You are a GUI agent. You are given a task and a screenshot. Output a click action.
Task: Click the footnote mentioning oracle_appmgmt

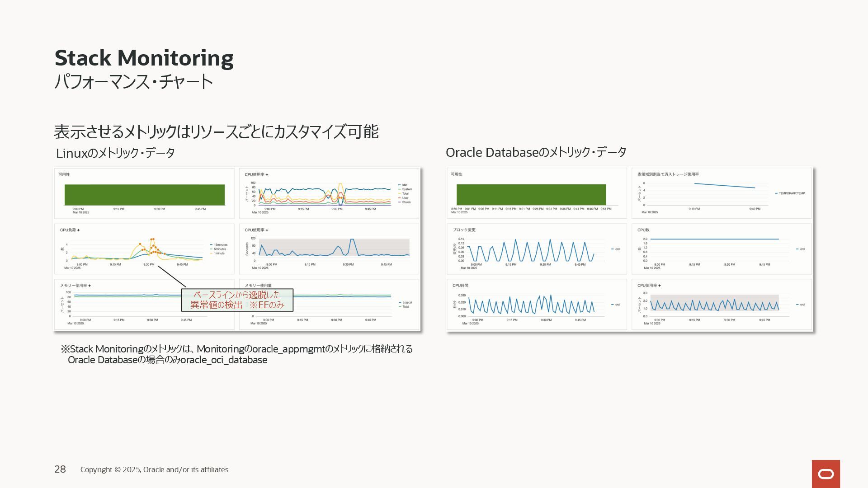click(237, 349)
